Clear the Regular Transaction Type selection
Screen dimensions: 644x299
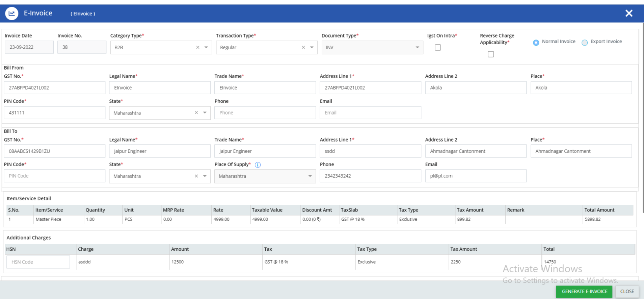pos(303,48)
